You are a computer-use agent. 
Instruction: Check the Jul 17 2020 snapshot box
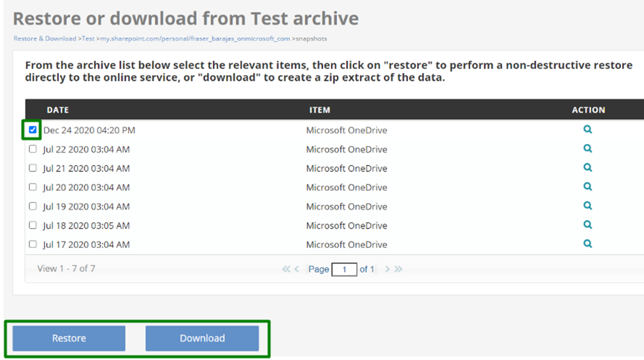(33, 244)
